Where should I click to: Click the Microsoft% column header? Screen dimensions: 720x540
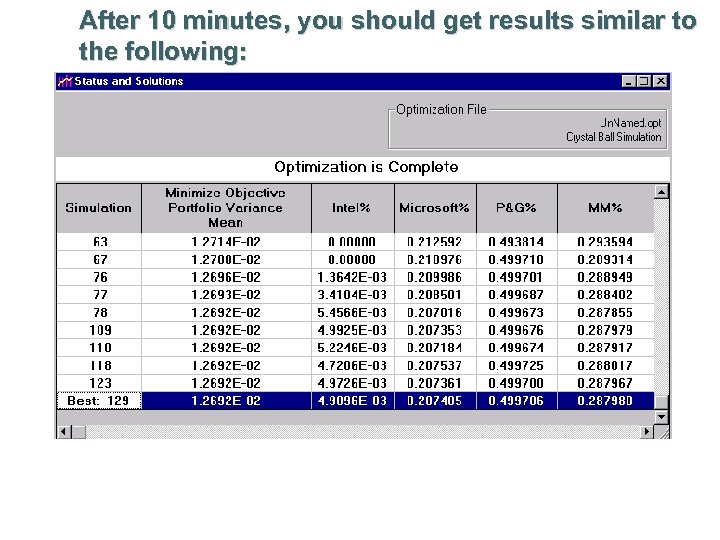435,208
